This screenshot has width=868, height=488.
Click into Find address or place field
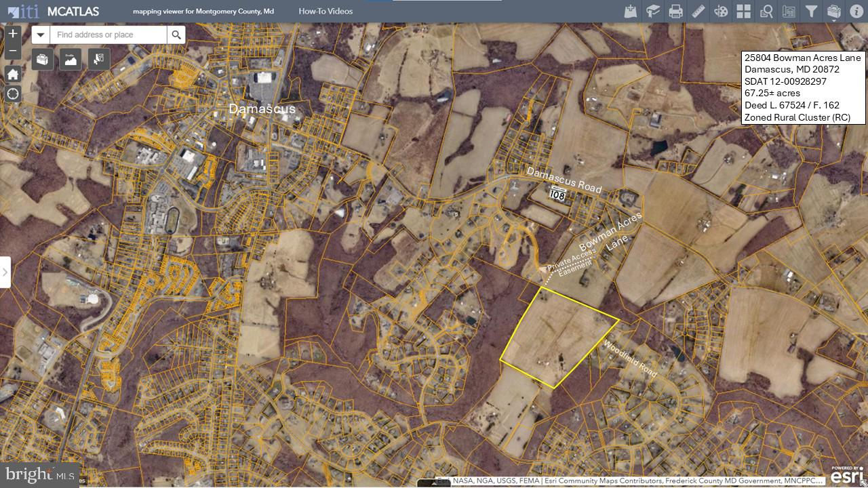click(x=108, y=35)
